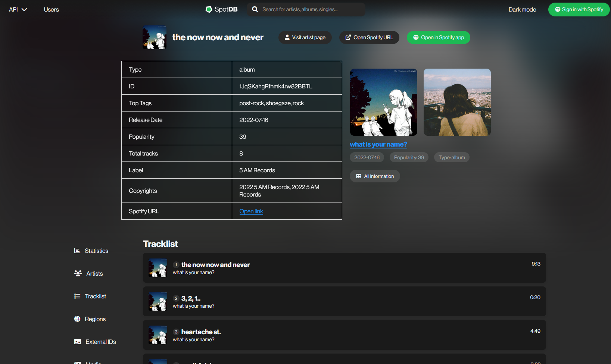The image size is (611, 364).
Task: Open the artist photo thumbnail overlooking city
Action: click(457, 102)
